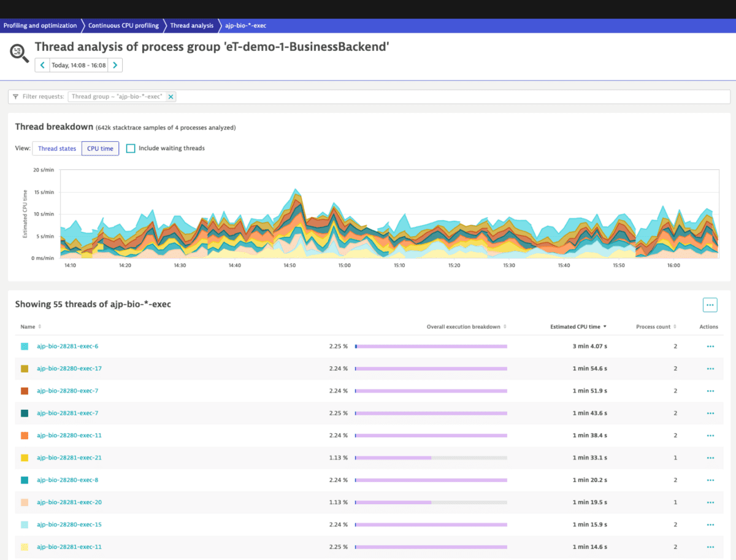Image resolution: width=736 pixels, height=560 pixels.
Task: Click the execution breakdown bar for ajp-bio-28281-exec-6
Action: click(x=432, y=346)
